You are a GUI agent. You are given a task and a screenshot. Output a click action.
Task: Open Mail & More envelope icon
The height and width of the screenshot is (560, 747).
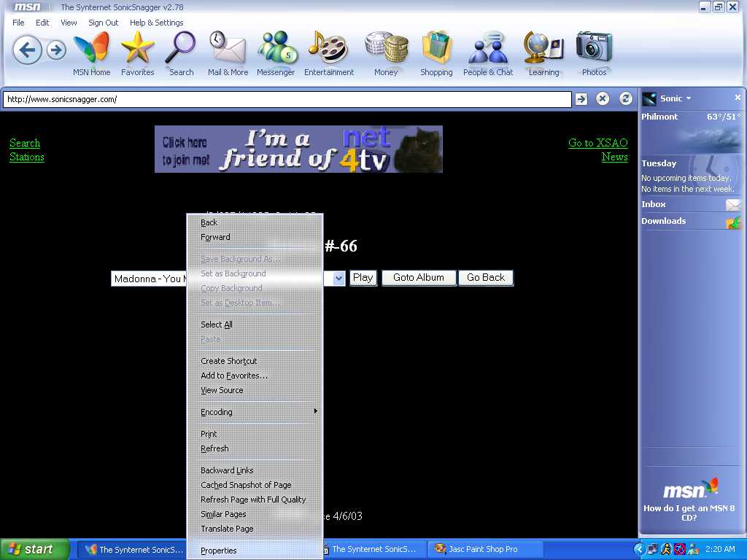228,49
